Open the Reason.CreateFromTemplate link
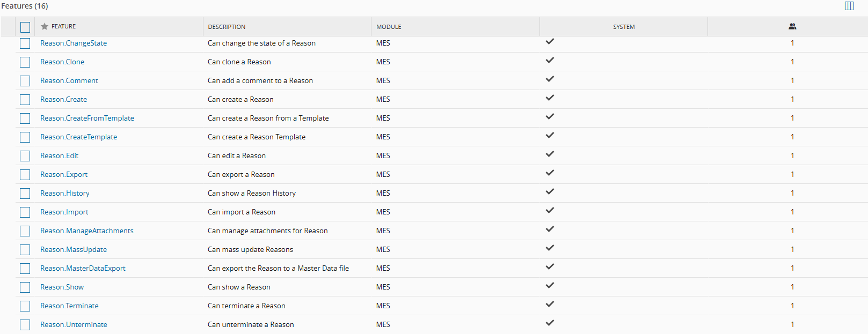Screen dimensions: 868x334 tap(87, 118)
